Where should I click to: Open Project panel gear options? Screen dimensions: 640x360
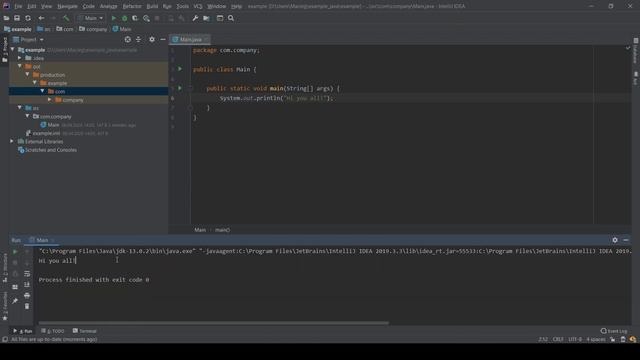click(152, 39)
